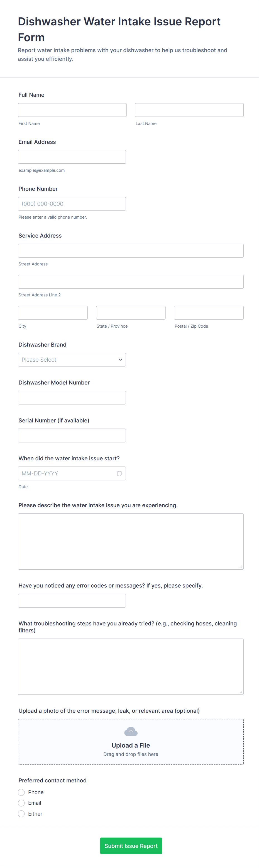Image resolution: width=259 pixels, height=868 pixels.
Task: Submit the issue report
Action: (131, 846)
